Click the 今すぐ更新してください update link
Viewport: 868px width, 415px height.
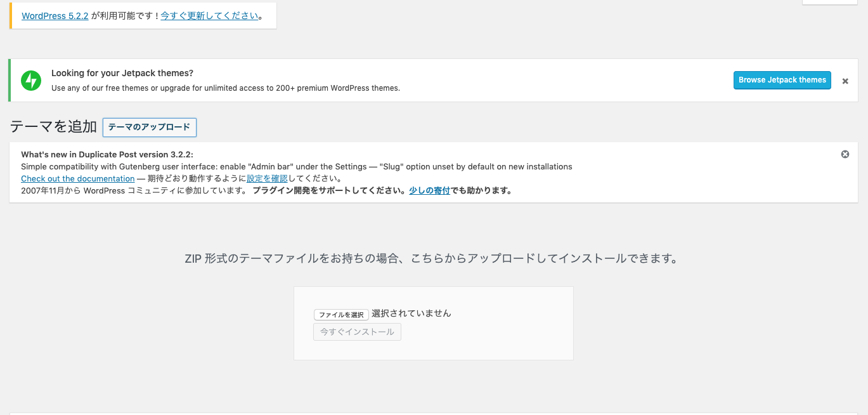tap(209, 16)
